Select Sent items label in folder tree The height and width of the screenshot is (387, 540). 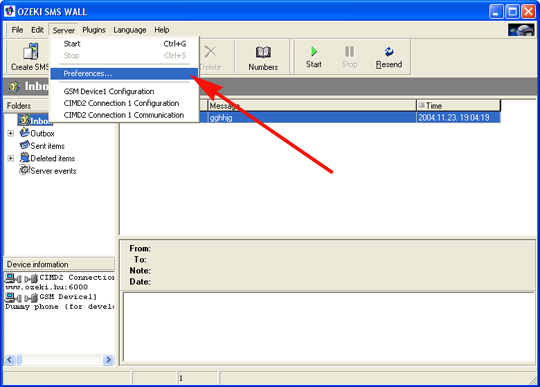pos(48,146)
